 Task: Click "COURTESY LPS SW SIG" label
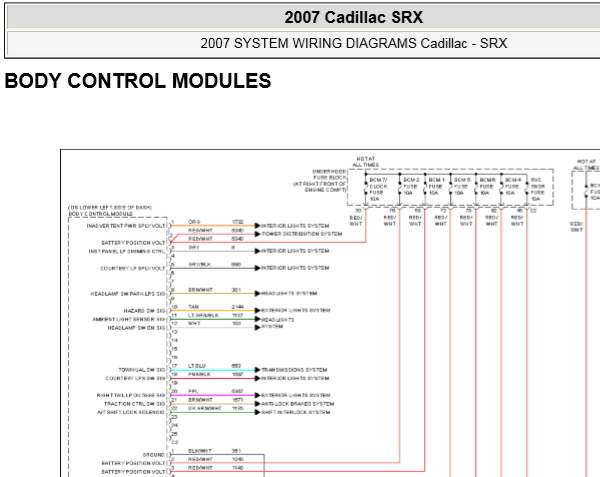click(x=135, y=378)
